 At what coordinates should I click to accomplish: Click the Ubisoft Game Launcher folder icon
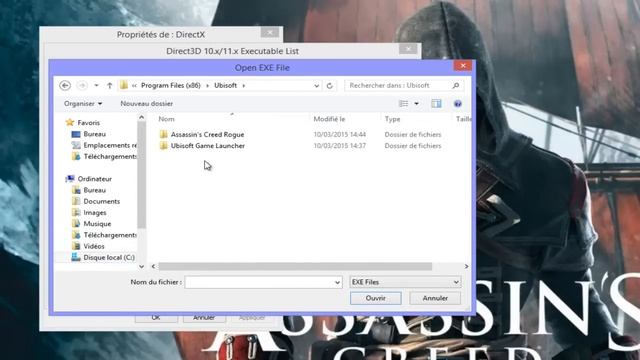click(164, 146)
